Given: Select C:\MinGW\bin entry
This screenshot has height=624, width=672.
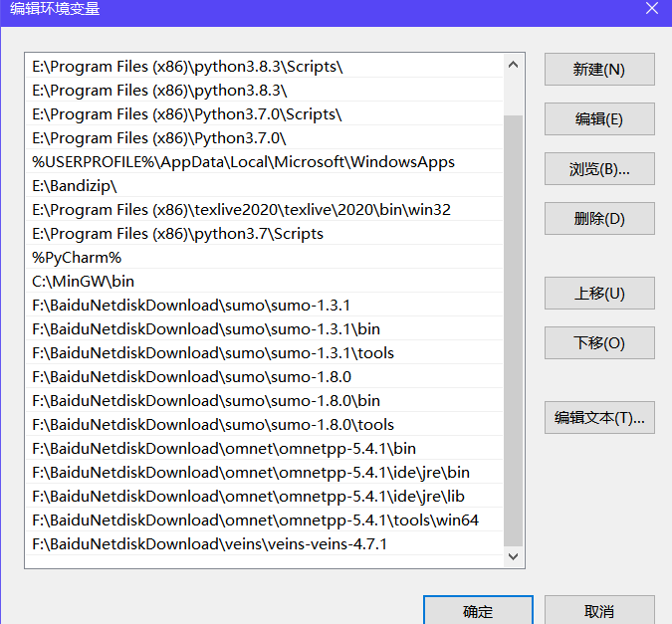Looking at the screenshot, I should click(x=265, y=281).
